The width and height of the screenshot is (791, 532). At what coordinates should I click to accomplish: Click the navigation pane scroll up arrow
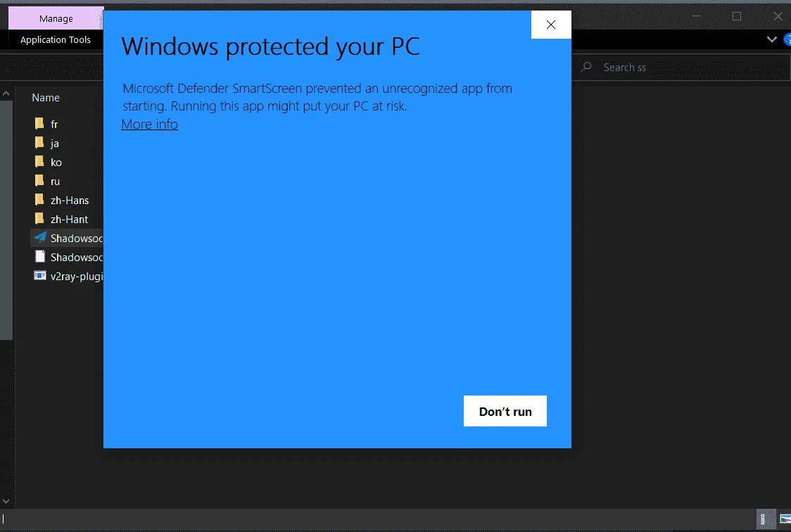6,94
